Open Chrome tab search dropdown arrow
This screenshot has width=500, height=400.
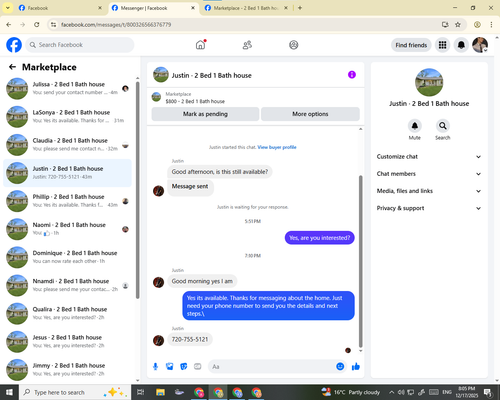[8, 8]
